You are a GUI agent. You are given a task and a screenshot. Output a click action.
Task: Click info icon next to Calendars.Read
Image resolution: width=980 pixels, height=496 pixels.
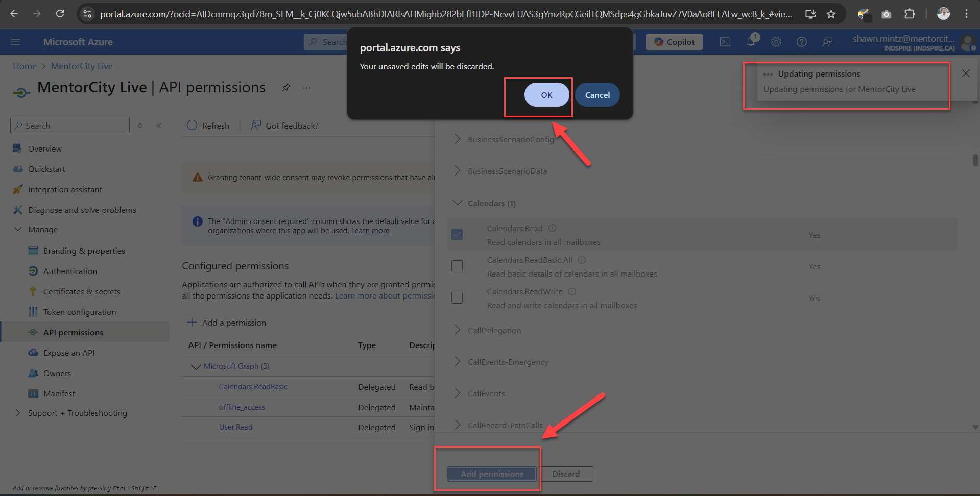[x=552, y=228]
